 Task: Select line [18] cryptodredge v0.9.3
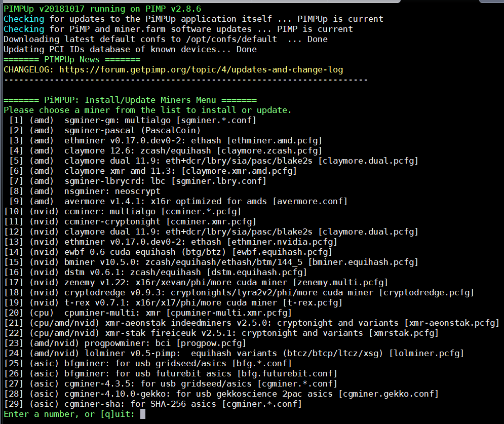[239, 292]
